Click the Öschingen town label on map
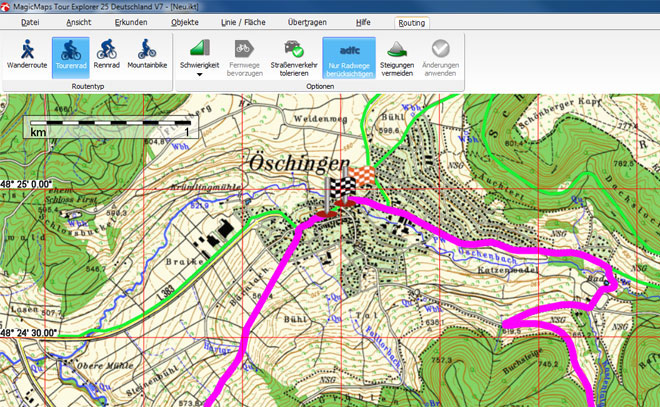The width and height of the screenshot is (660, 407). pos(300,162)
